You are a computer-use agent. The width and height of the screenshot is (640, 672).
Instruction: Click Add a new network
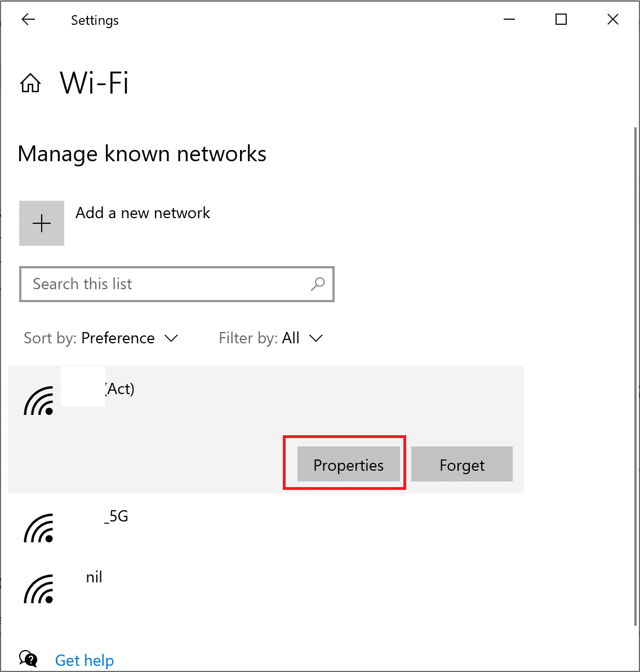143,213
